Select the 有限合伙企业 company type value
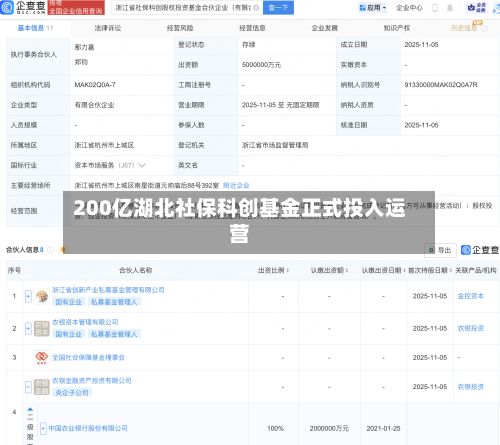The width and height of the screenshot is (500, 445). pyautogui.click(x=94, y=105)
